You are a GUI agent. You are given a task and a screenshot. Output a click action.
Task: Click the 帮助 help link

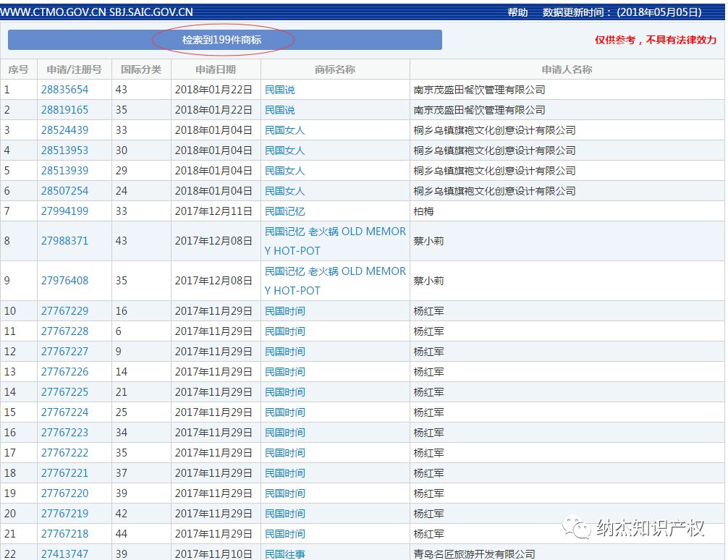[517, 12]
